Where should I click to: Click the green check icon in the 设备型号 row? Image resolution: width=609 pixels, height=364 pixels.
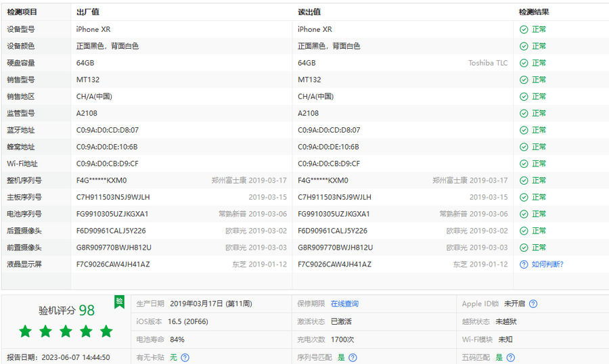coord(524,30)
